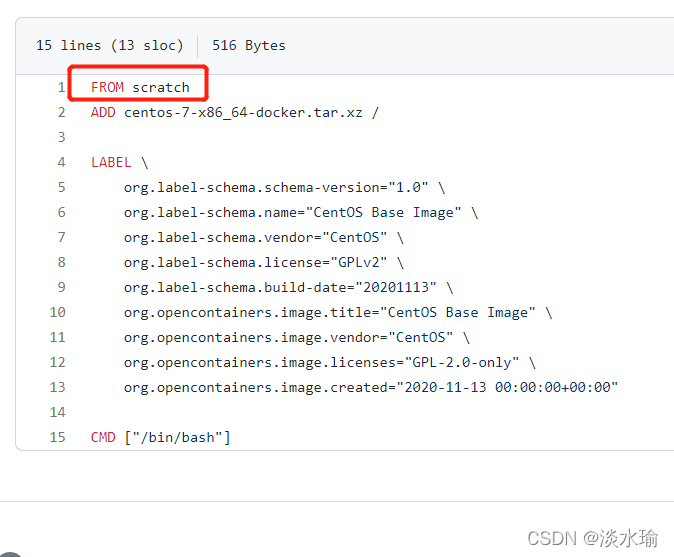Select line number 9
Screen dimensions: 674x557
pyautogui.click(x=61, y=287)
